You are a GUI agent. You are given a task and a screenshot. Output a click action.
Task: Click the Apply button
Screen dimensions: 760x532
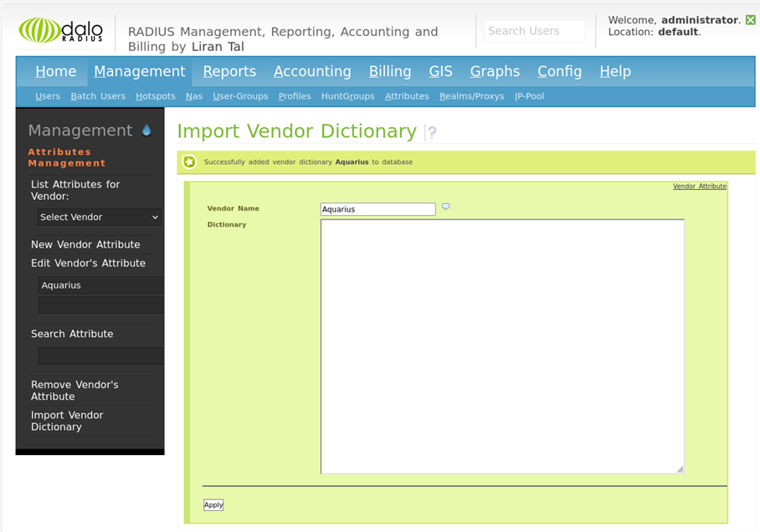click(213, 505)
